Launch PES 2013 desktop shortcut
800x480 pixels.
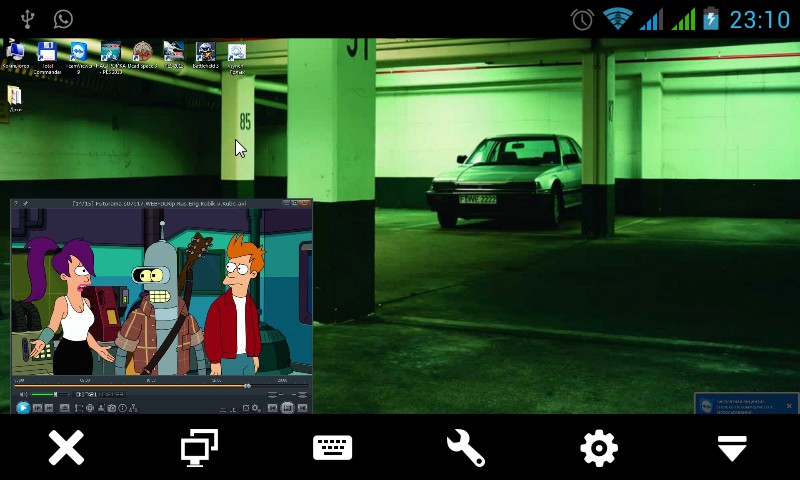173,56
